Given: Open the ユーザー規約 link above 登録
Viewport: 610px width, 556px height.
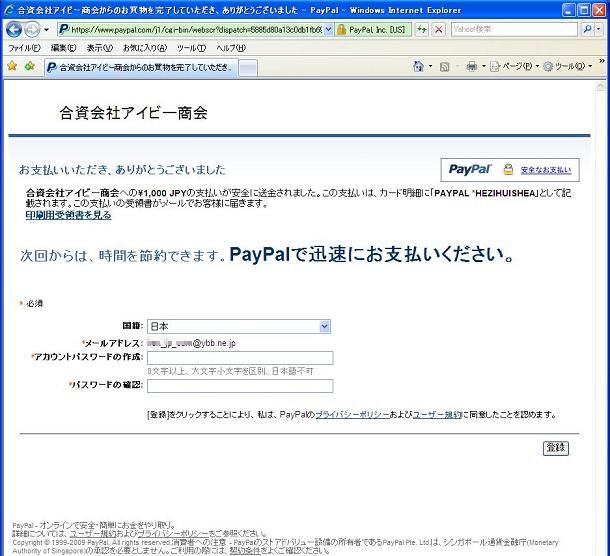Looking at the screenshot, I should [x=437, y=415].
